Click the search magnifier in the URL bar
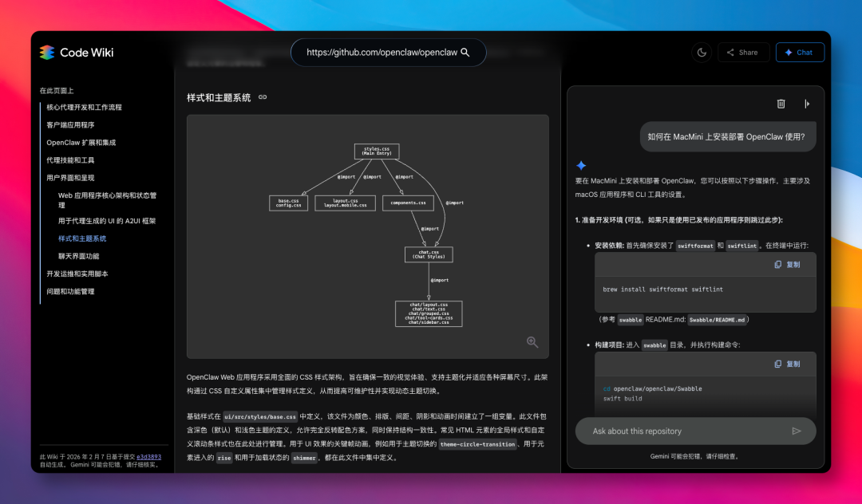862x504 pixels. pos(465,52)
